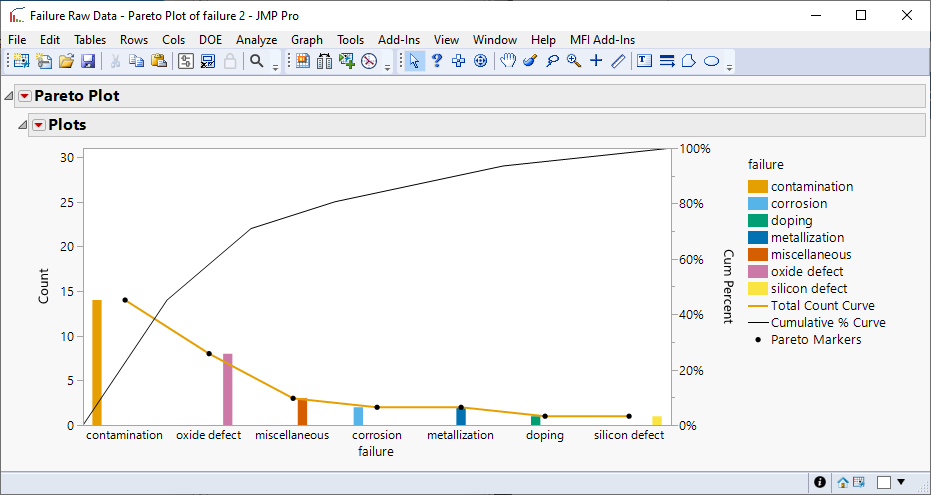Click the info button in status bar
This screenshot has width=931, height=495.
pos(820,482)
